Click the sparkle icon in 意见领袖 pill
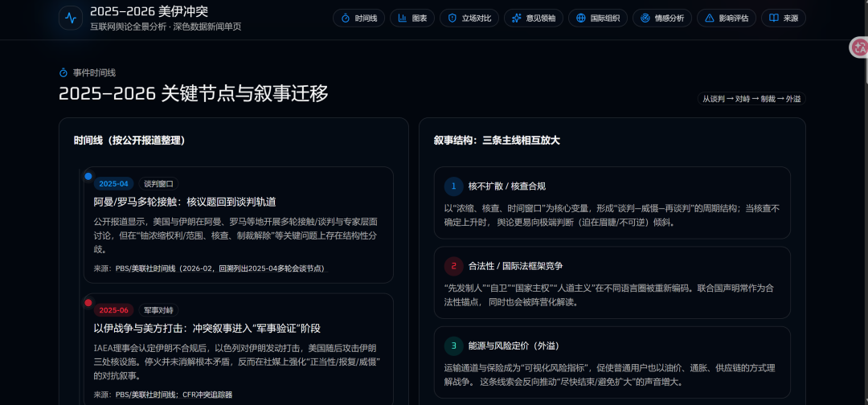The width and height of the screenshot is (868, 405). (517, 18)
